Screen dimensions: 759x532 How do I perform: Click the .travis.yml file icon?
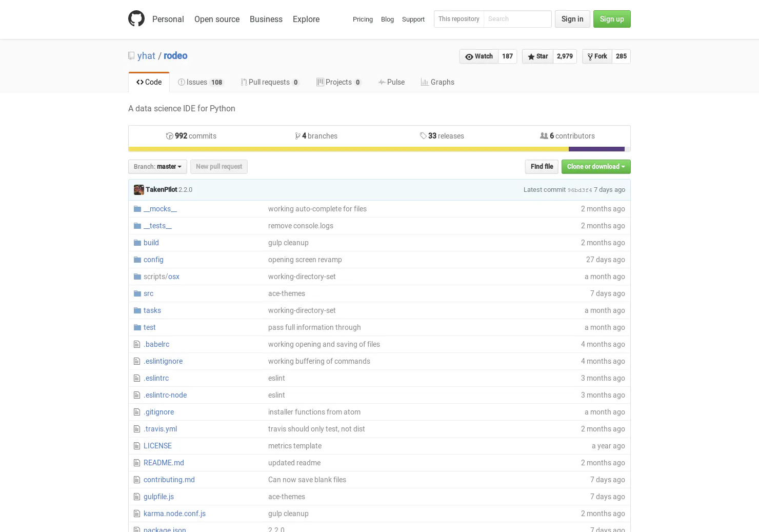[x=137, y=429]
